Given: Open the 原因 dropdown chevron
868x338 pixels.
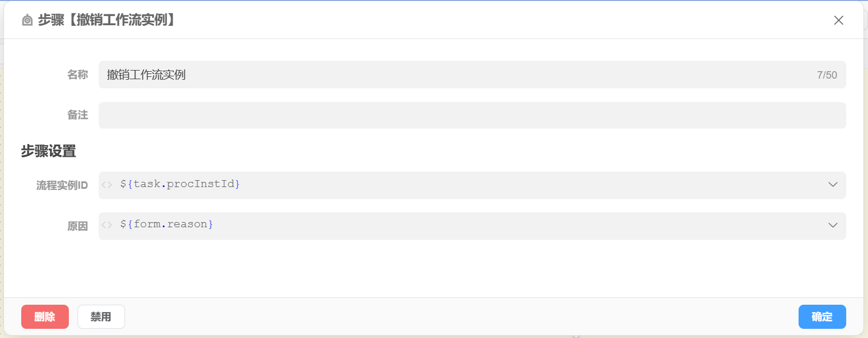Looking at the screenshot, I should coord(833,226).
